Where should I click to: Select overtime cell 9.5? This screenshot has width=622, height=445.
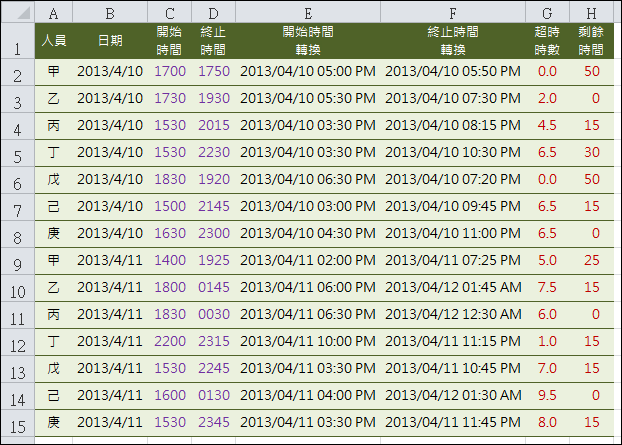tap(547, 395)
